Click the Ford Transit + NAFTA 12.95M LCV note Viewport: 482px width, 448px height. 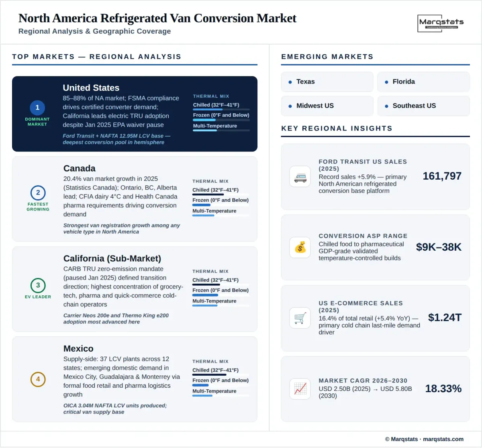point(116,139)
